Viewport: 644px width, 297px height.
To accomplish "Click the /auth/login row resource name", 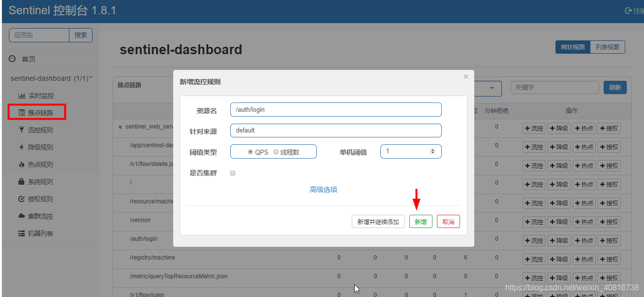I will 144,239.
